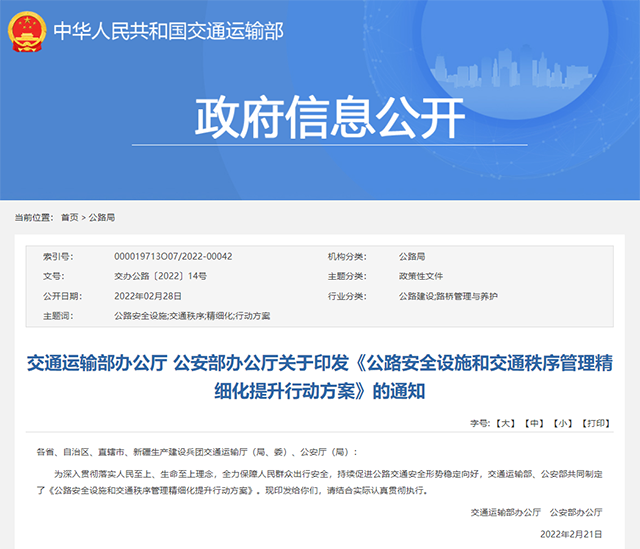Click the 当前位置 label
This screenshot has height=549, width=640.
point(34,218)
